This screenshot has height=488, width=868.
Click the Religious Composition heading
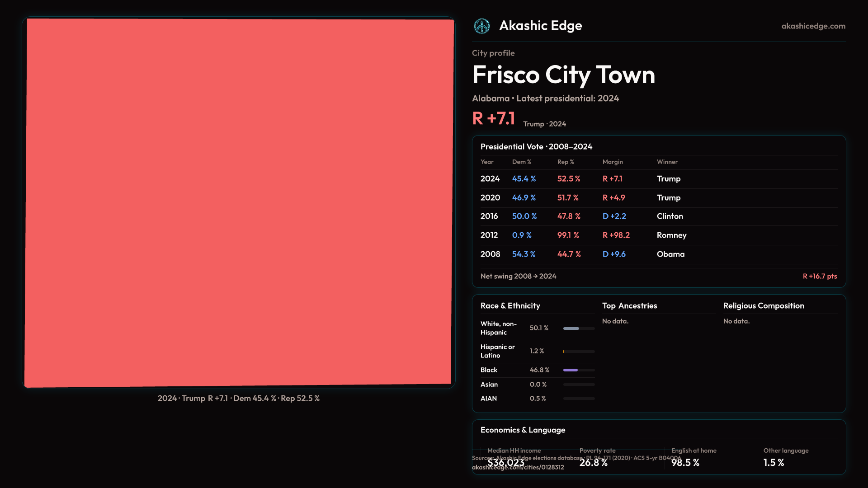[763, 306]
